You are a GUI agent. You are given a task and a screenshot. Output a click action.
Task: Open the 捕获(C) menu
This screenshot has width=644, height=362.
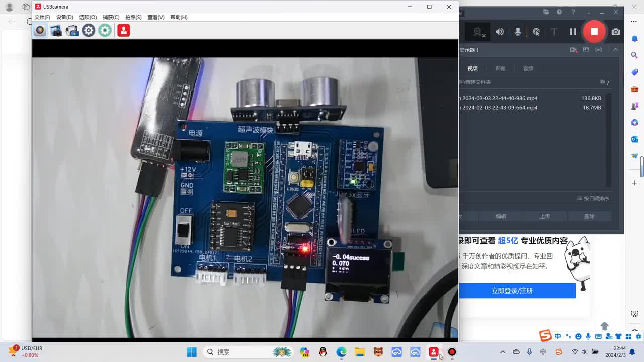(x=111, y=17)
